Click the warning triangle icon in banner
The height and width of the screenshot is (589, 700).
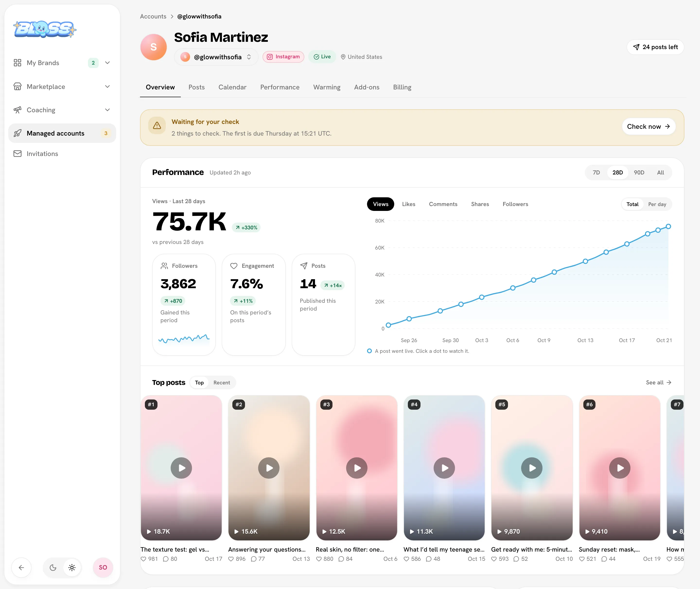point(157,126)
